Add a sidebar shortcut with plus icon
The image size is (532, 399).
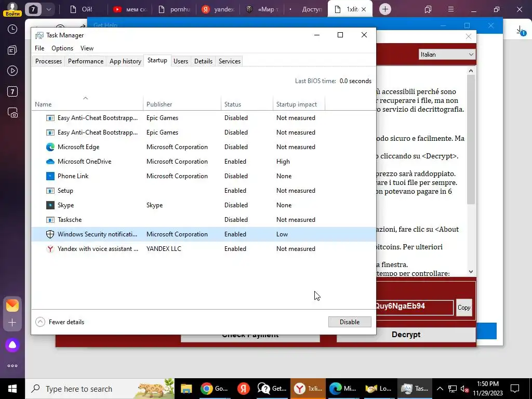pos(12,323)
